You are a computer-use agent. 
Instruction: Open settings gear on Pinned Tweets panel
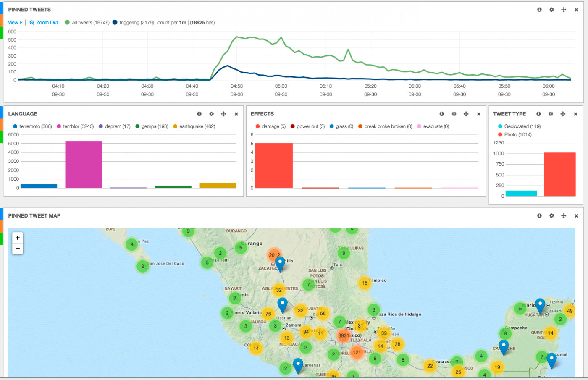(x=551, y=10)
